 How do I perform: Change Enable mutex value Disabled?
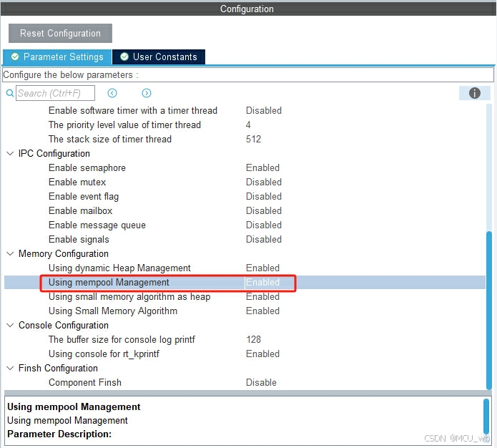264,182
